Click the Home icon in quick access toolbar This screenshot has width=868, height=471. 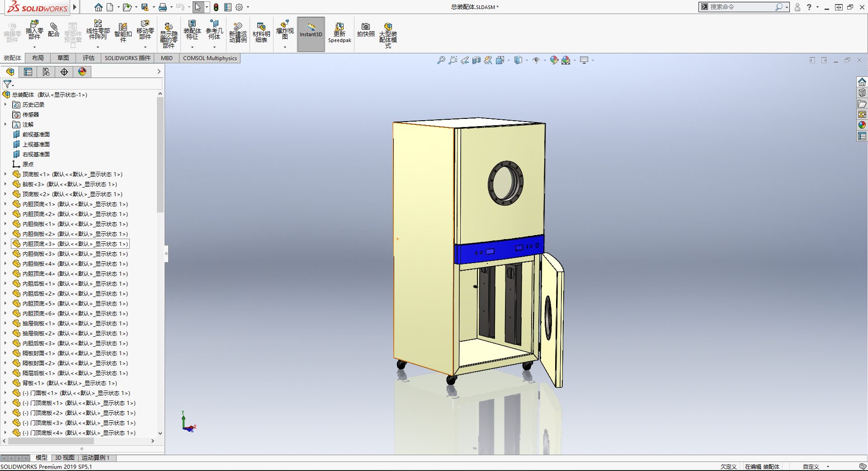pos(99,7)
